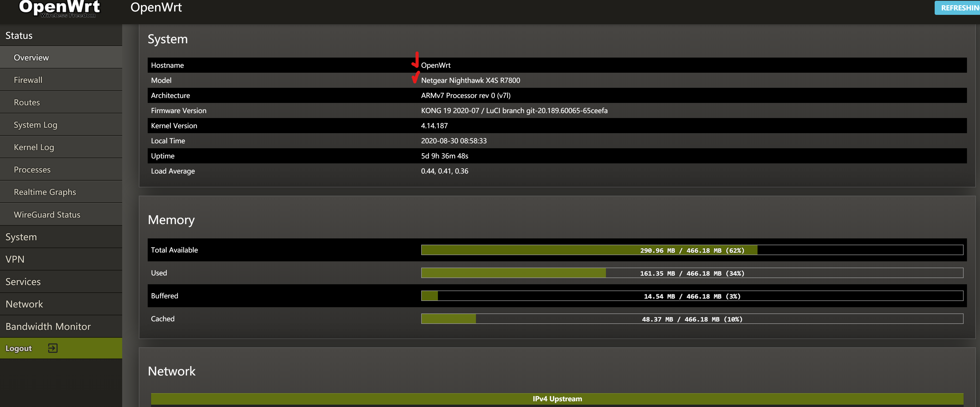Open Realtime Graphs
Viewport: 980px width, 407px height.
click(x=61, y=192)
